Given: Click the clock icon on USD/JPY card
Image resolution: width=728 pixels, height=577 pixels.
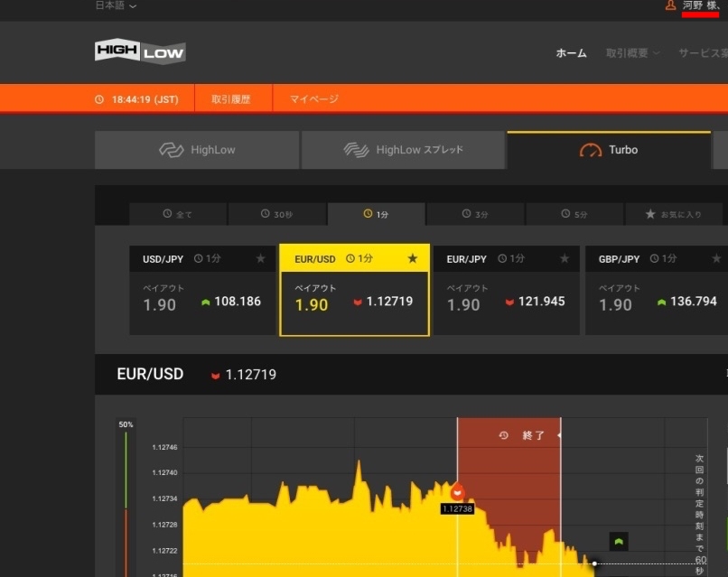Looking at the screenshot, I should click(198, 258).
